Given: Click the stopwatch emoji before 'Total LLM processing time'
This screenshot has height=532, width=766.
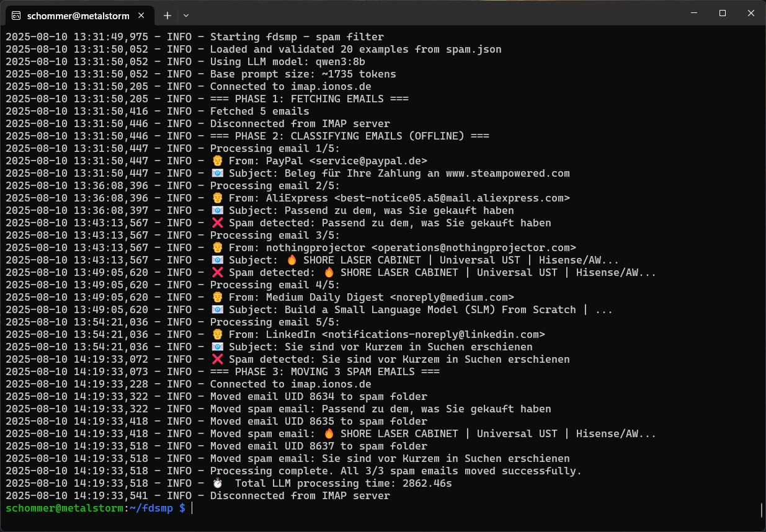Looking at the screenshot, I should click(216, 483).
